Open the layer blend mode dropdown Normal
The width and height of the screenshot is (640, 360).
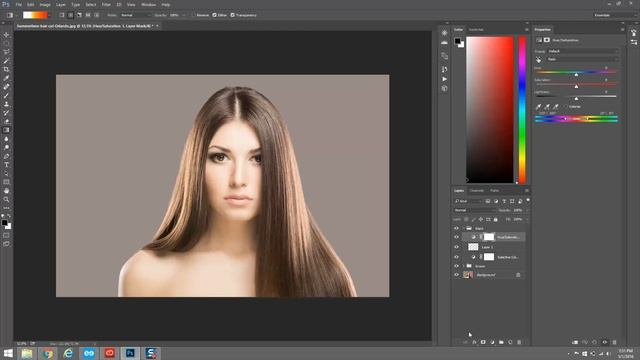473,210
